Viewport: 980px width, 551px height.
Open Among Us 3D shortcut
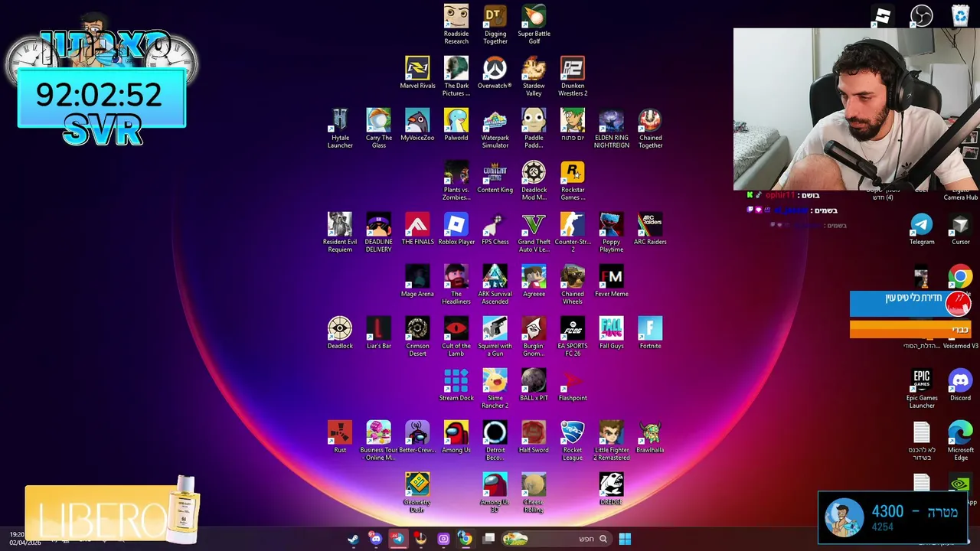495,493
